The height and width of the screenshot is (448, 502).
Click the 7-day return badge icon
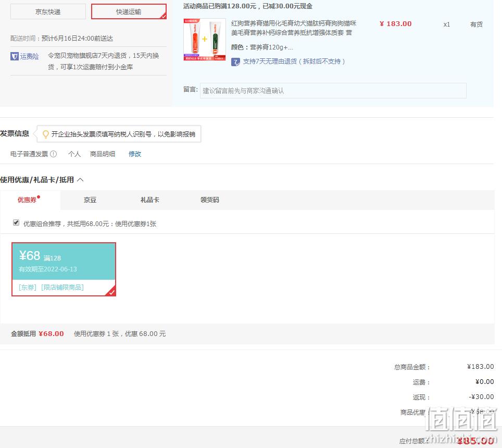point(235,62)
